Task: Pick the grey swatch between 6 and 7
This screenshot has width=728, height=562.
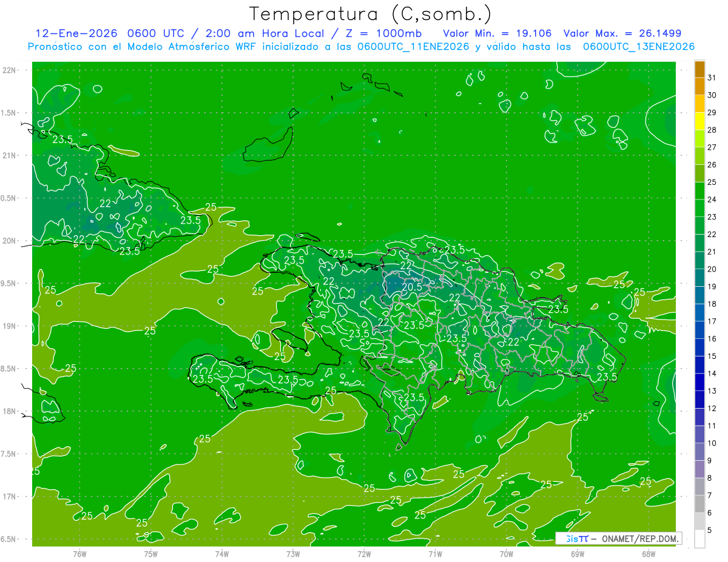Action: (x=699, y=504)
